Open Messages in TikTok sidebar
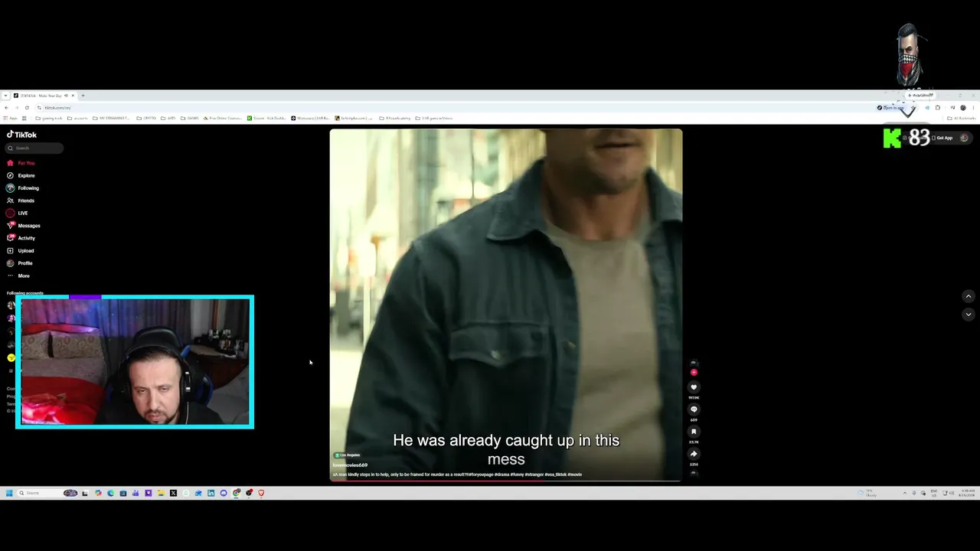The image size is (980, 551). pyautogui.click(x=24, y=226)
